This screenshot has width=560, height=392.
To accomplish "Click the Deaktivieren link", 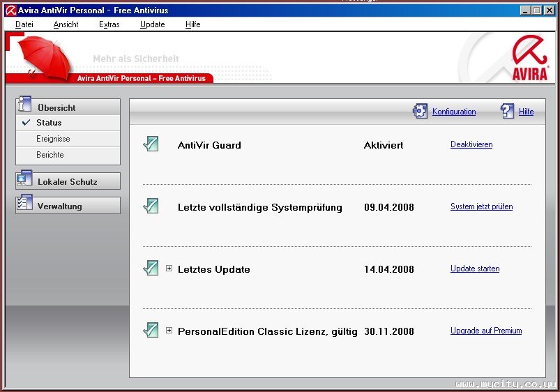I will click(x=471, y=144).
